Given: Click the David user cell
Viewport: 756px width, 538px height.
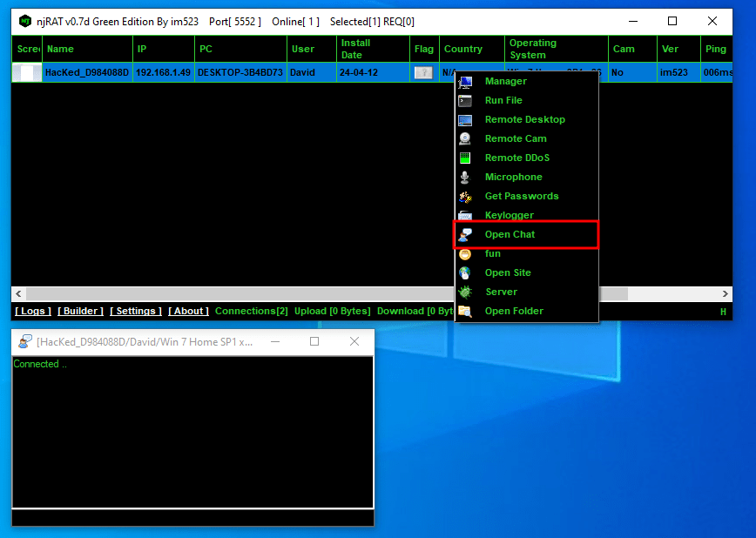Looking at the screenshot, I should click(312, 72).
